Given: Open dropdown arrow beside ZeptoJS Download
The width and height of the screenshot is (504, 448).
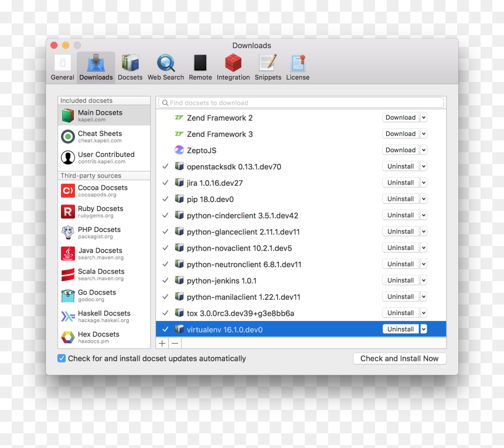Looking at the screenshot, I should pos(424,150).
